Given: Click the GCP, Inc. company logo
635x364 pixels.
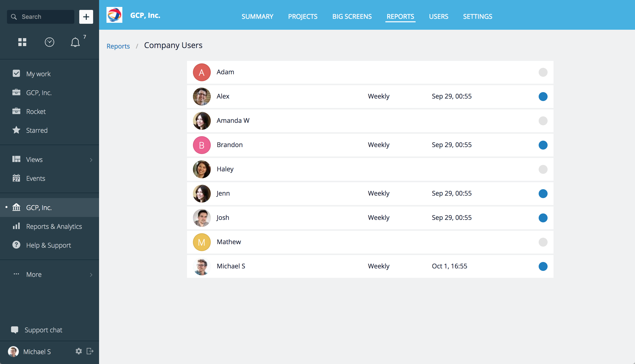Looking at the screenshot, I should pyautogui.click(x=114, y=15).
